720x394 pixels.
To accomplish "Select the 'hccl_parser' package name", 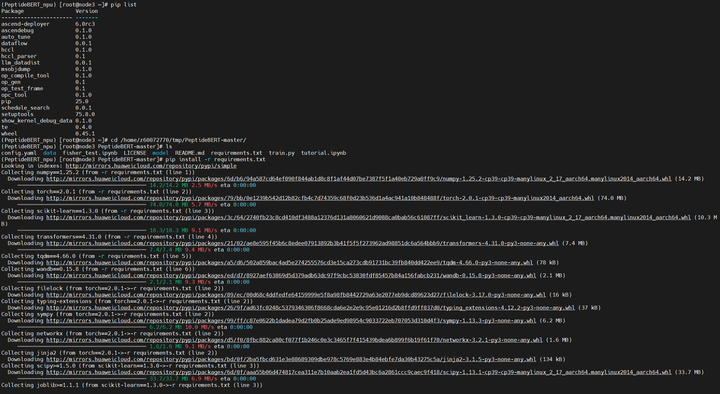I will pos(19,56).
